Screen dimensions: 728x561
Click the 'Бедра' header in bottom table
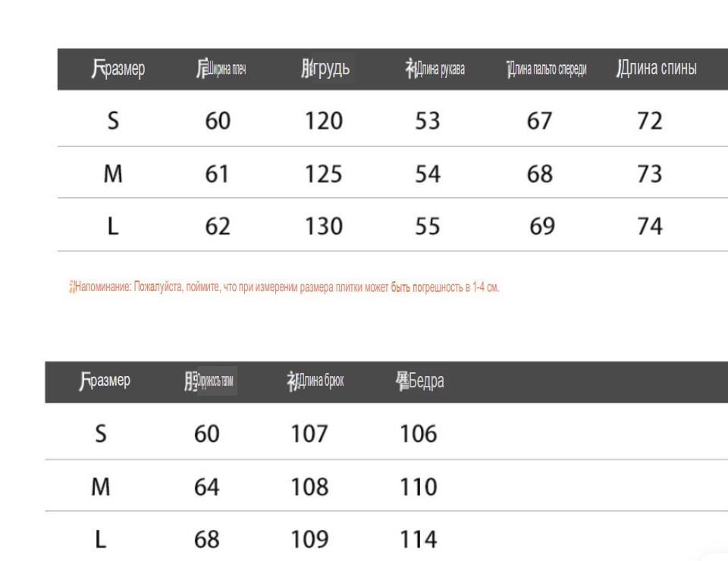pos(419,381)
